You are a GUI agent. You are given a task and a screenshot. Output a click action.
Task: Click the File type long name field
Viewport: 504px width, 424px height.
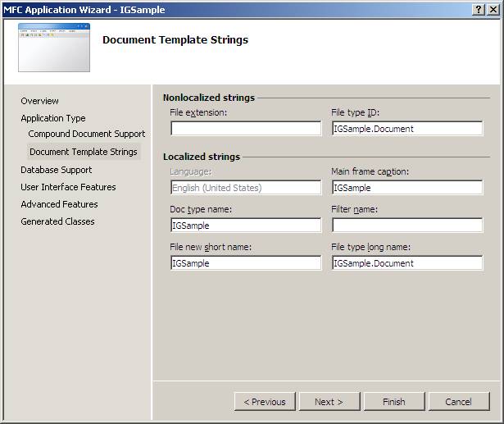tap(406, 263)
